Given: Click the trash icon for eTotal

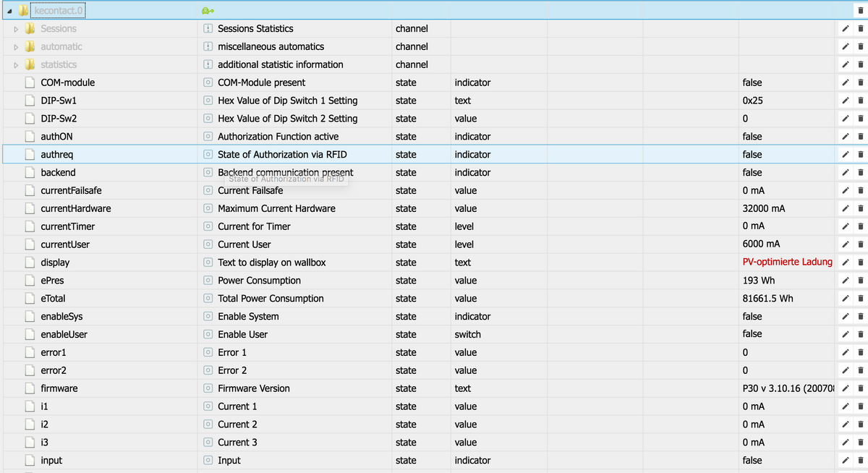Looking at the screenshot, I should [860, 299].
